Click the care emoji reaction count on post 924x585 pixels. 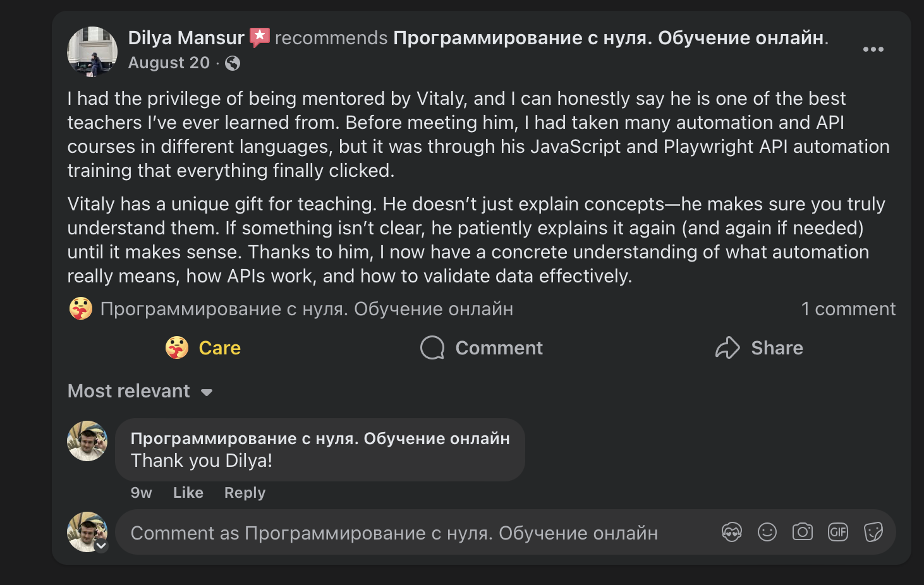click(80, 308)
